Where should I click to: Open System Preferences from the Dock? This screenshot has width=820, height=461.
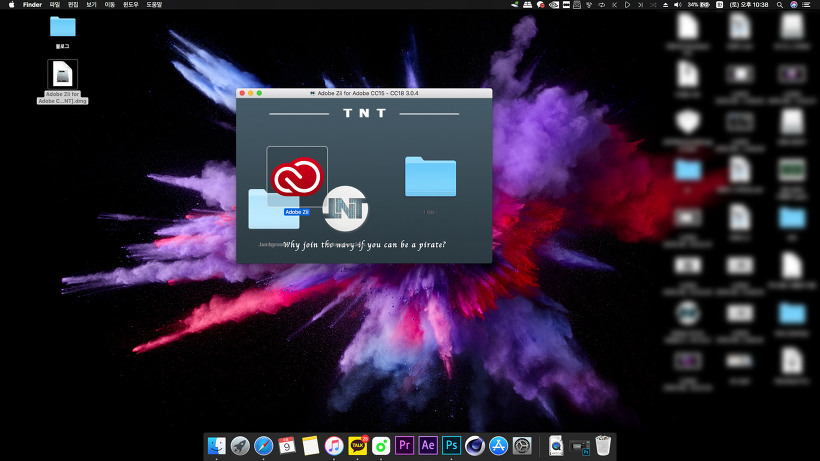pos(522,446)
